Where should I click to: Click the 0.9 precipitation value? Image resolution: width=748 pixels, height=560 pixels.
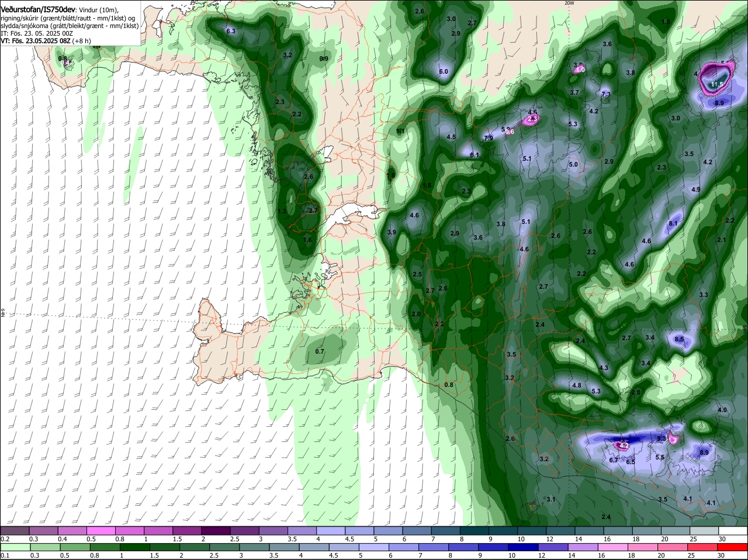[x=324, y=58]
